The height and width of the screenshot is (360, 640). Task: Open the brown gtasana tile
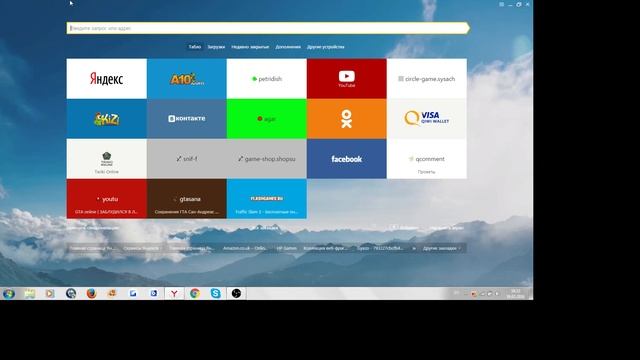187,198
